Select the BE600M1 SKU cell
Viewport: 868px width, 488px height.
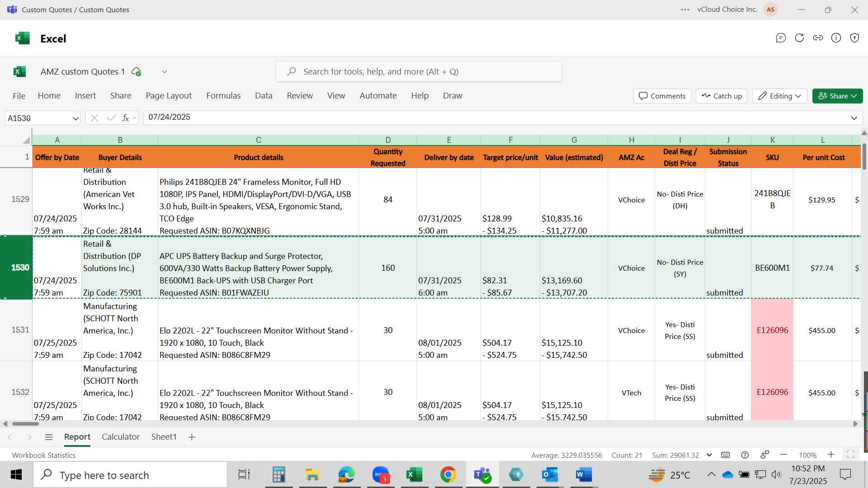(x=772, y=267)
